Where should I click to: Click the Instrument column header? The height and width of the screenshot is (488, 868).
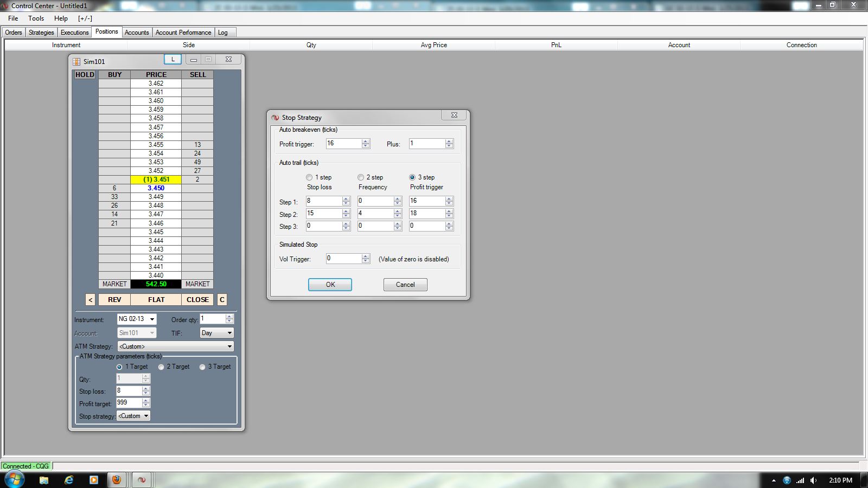(66, 45)
